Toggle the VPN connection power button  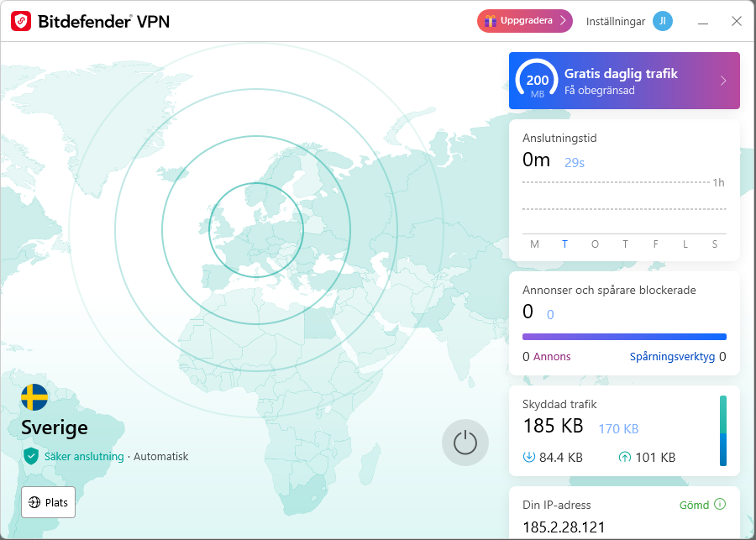[x=465, y=443]
